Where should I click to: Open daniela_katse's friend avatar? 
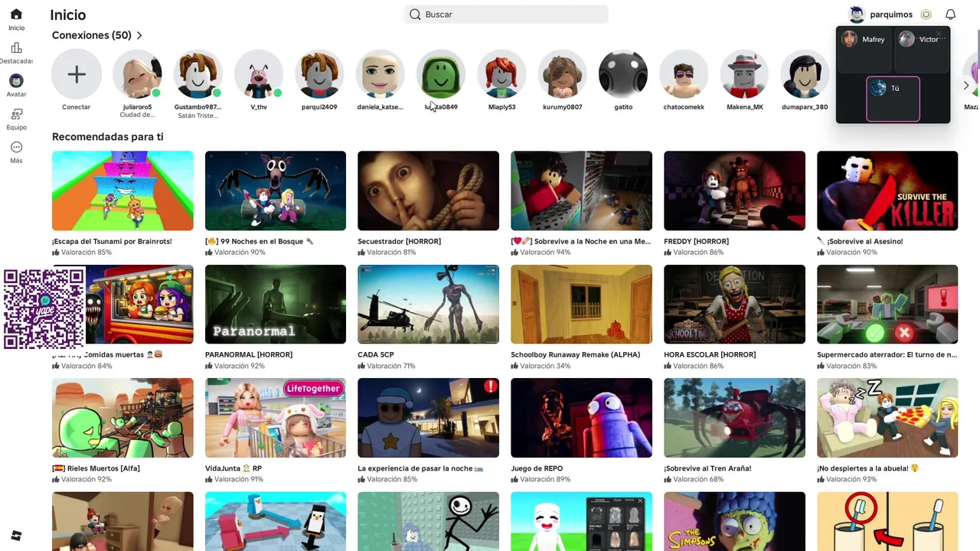380,74
